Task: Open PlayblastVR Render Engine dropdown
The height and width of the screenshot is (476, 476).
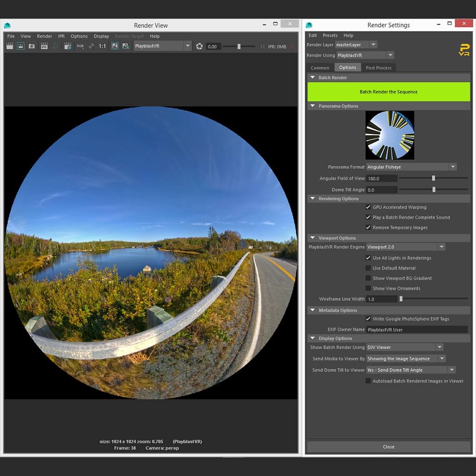Action: pyautogui.click(x=405, y=247)
